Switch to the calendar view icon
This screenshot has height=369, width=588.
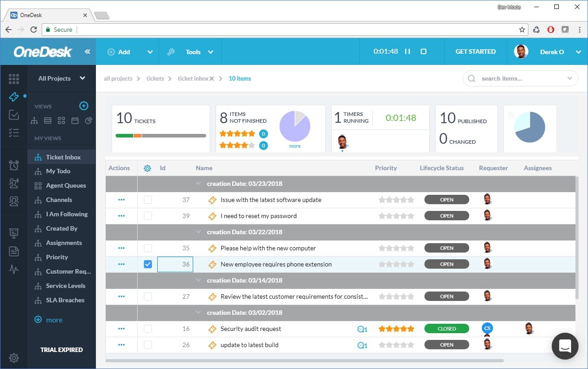(x=75, y=120)
